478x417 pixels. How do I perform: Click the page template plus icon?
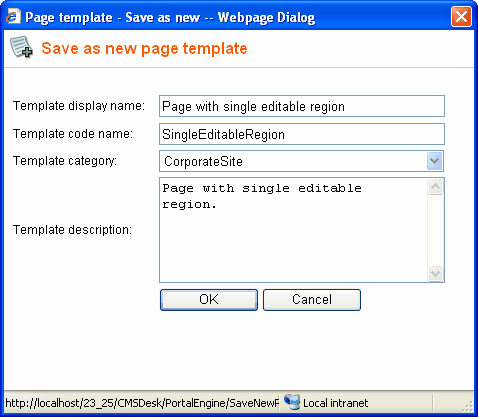click(x=21, y=47)
